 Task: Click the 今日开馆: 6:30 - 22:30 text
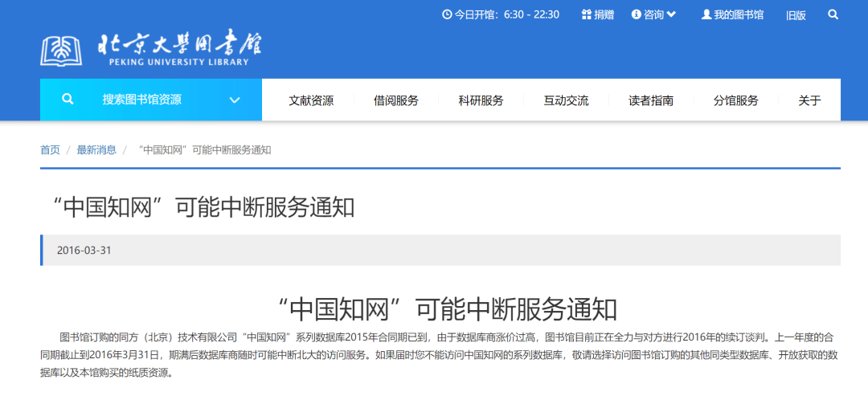pos(506,15)
